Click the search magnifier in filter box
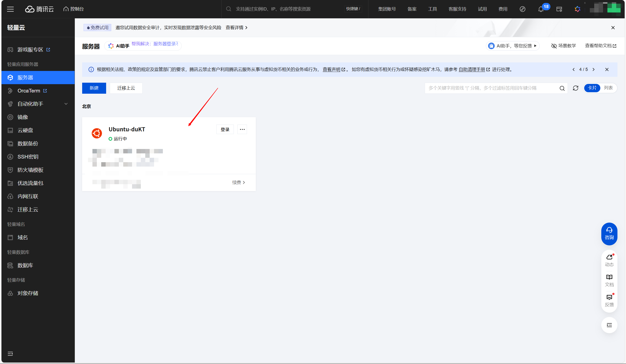Screen dimensions: 626x364 coord(562,88)
